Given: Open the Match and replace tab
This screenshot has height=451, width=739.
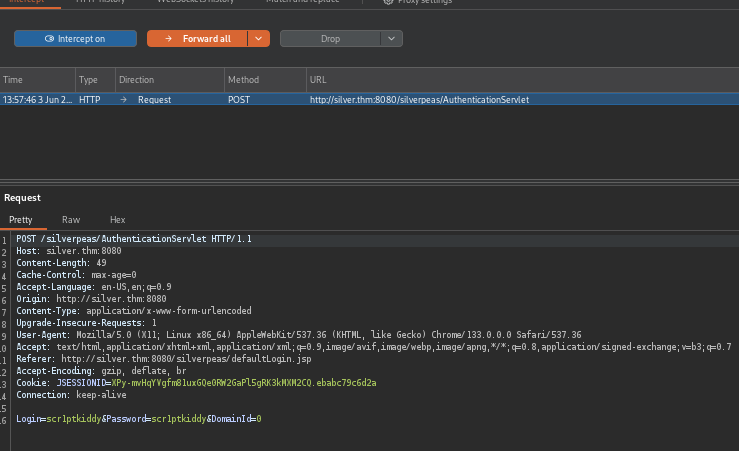Looking at the screenshot, I should click(302, 3).
